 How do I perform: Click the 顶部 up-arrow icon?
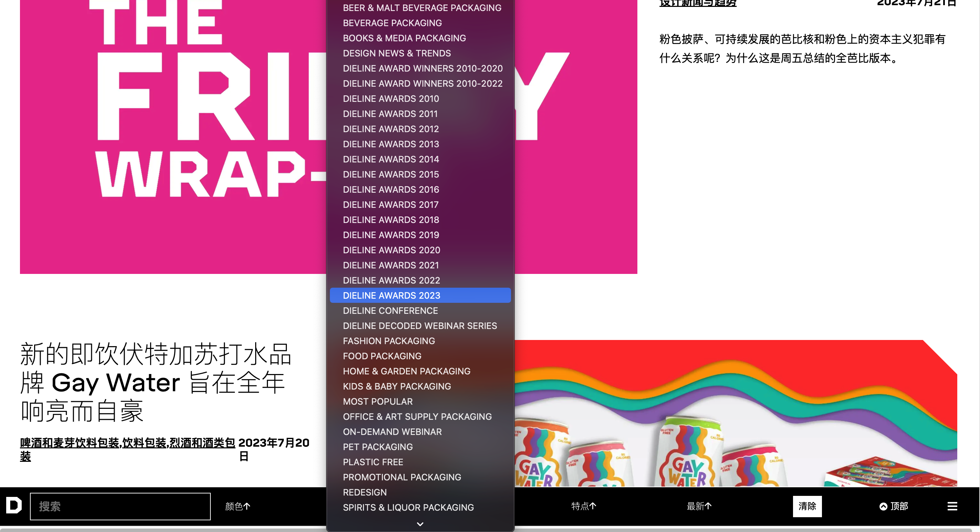[883, 506]
